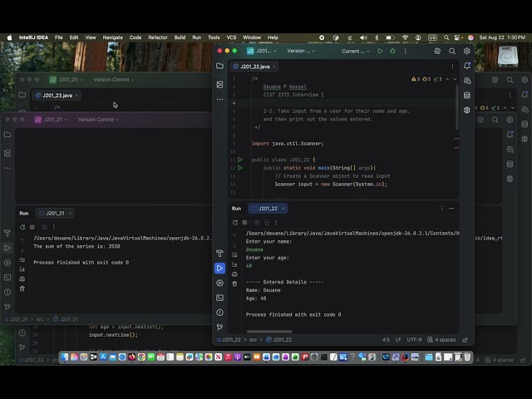Viewport: 532px width, 399px height.
Task: Open the AI assistant swirl icon in the J201_22 toolbar
Action: coord(437,52)
